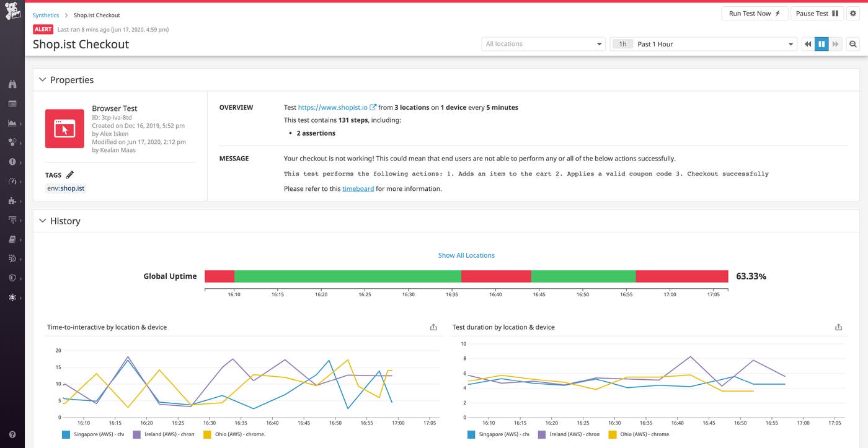
Task: Toggle Singapore (AWS) in Test duration legend
Action: 498,434
